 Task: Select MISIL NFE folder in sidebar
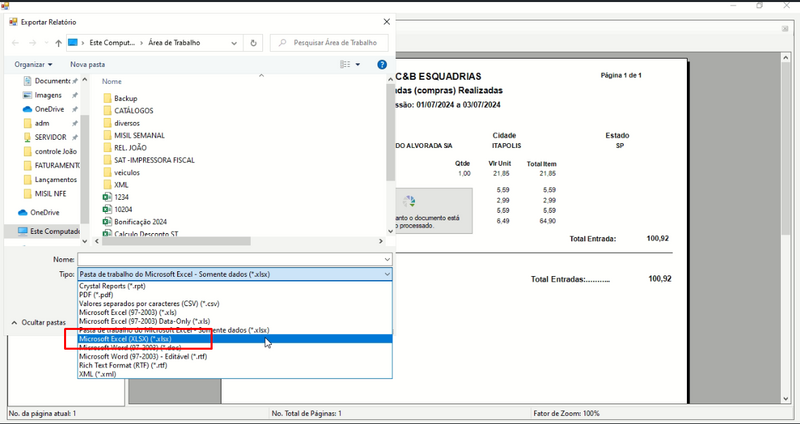coord(50,194)
